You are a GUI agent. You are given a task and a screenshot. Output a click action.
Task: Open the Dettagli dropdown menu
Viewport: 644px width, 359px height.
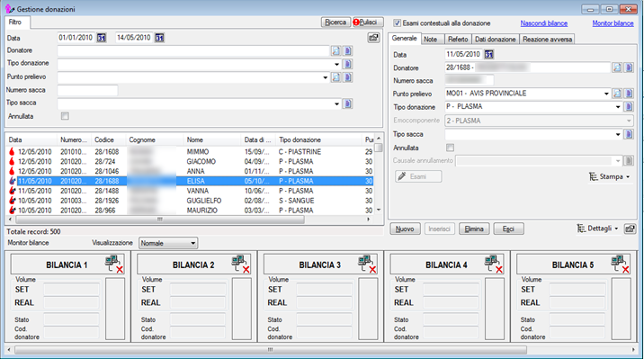pos(598,229)
